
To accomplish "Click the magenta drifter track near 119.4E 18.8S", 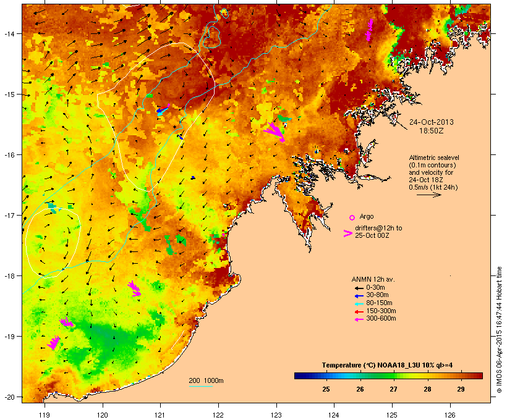I will coord(67,322).
